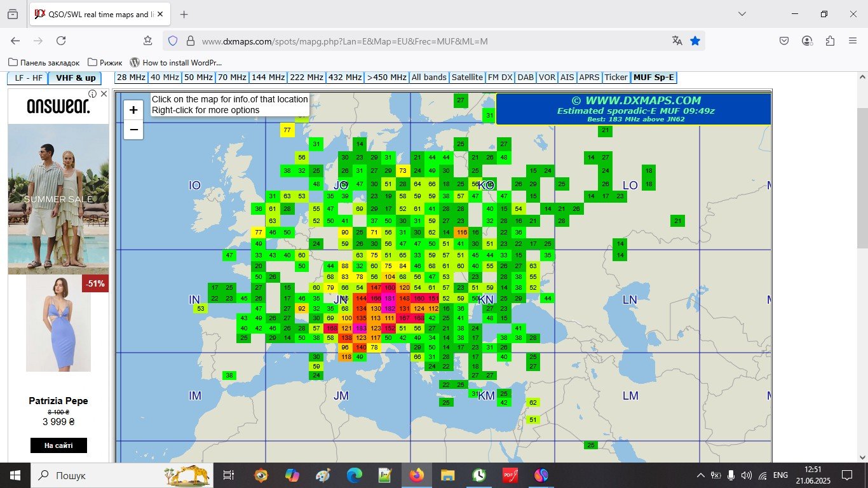Close the QSO/SWL real time maps tab
Image resolution: width=868 pixels, height=488 pixels.
159,14
